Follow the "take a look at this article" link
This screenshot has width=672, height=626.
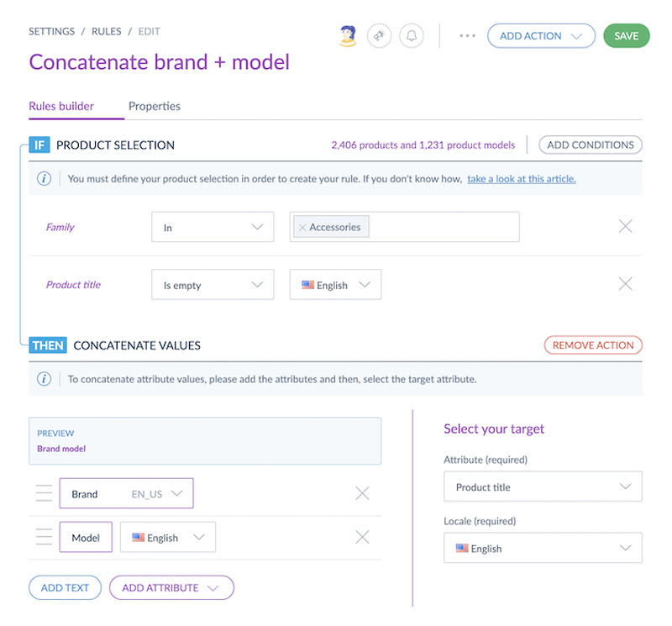(522, 179)
